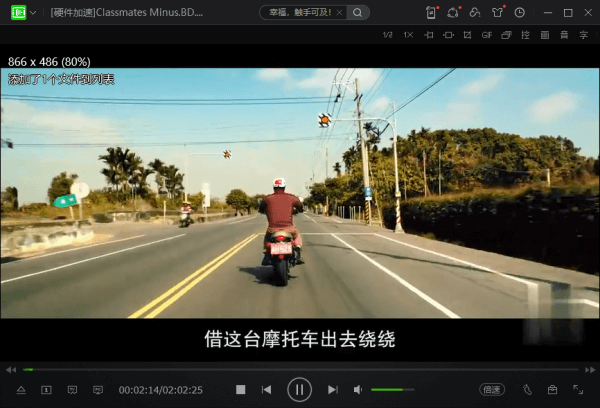Adjust the green volume slider
Image resolution: width=600 pixels, height=408 pixels.
(x=393, y=390)
